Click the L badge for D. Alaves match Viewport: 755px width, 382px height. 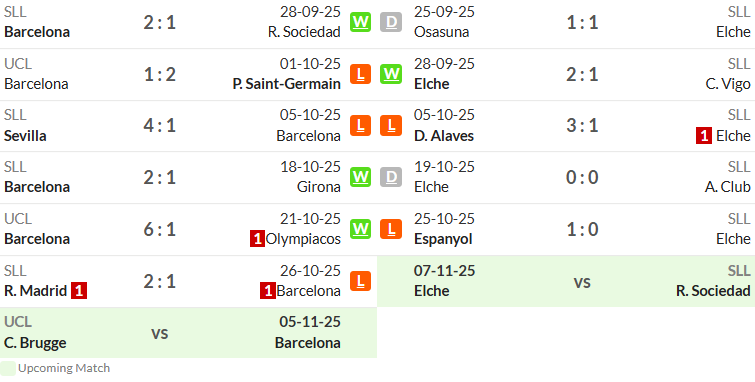tap(391, 125)
